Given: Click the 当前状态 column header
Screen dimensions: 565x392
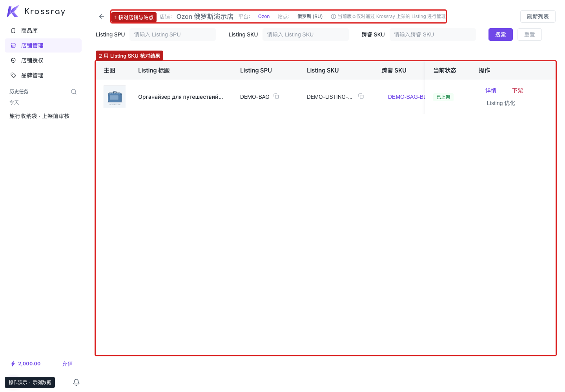Looking at the screenshot, I should [445, 71].
